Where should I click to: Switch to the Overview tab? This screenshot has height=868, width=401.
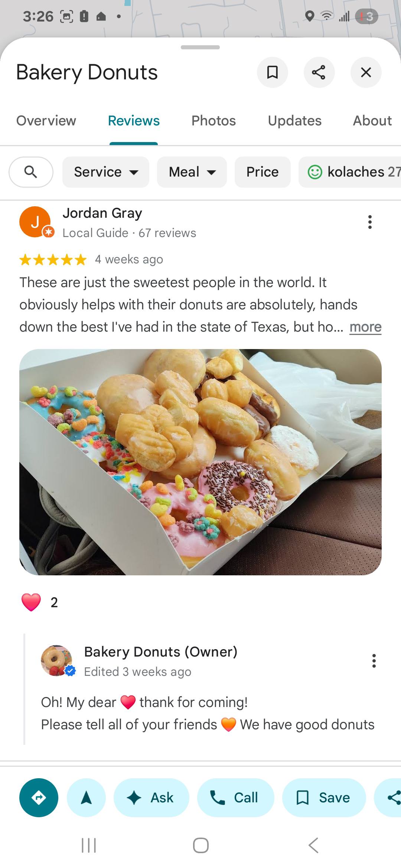tap(46, 121)
